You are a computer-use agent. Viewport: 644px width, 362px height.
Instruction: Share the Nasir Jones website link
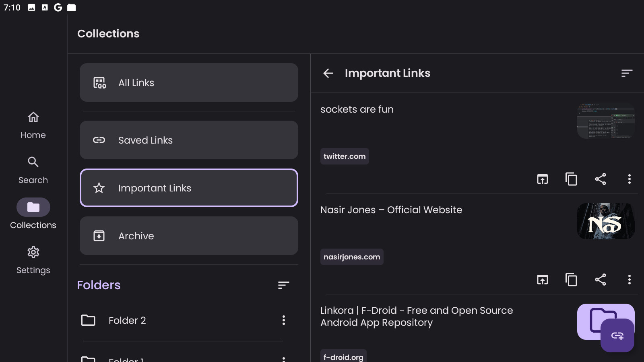point(600,280)
